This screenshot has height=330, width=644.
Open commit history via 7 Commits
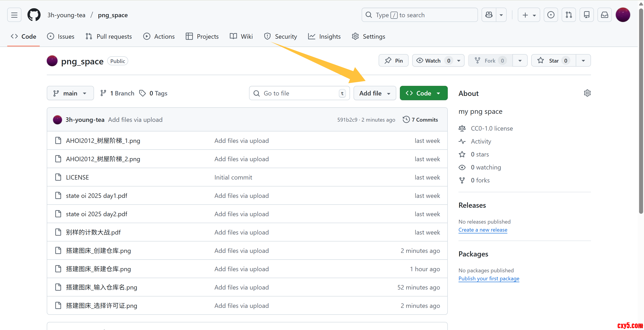pos(420,120)
